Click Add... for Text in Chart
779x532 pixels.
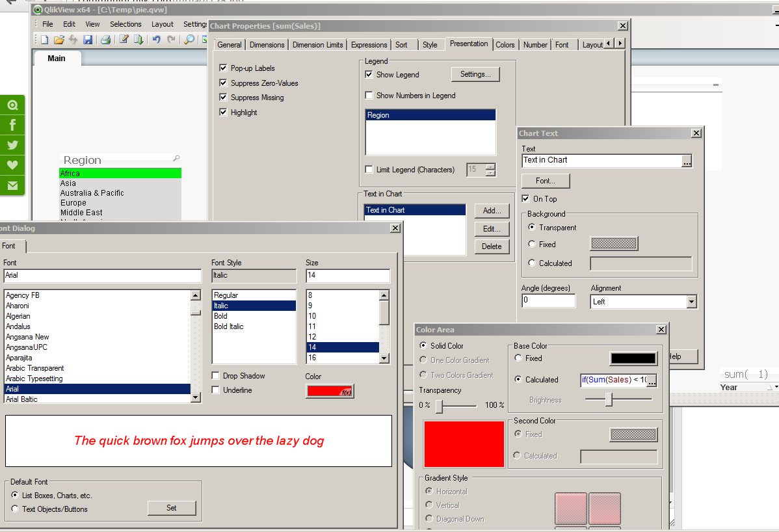[x=492, y=211]
